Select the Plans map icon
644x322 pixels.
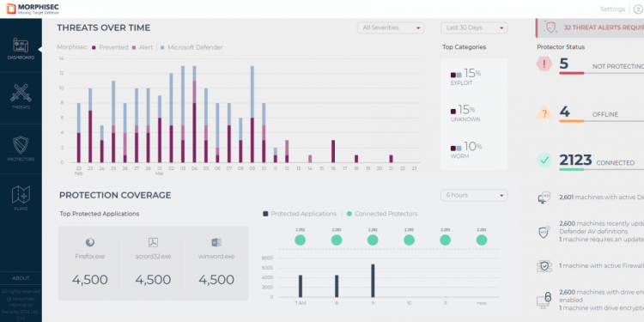coord(21,195)
